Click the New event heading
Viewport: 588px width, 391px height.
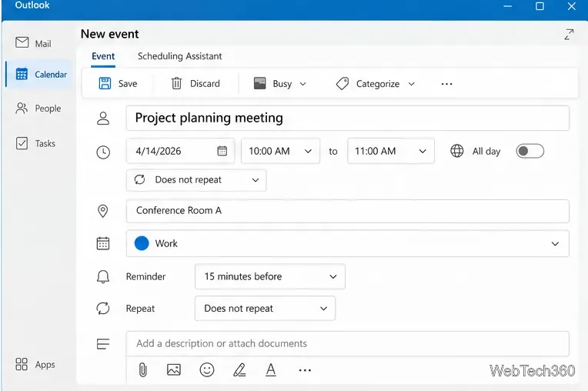click(x=109, y=34)
